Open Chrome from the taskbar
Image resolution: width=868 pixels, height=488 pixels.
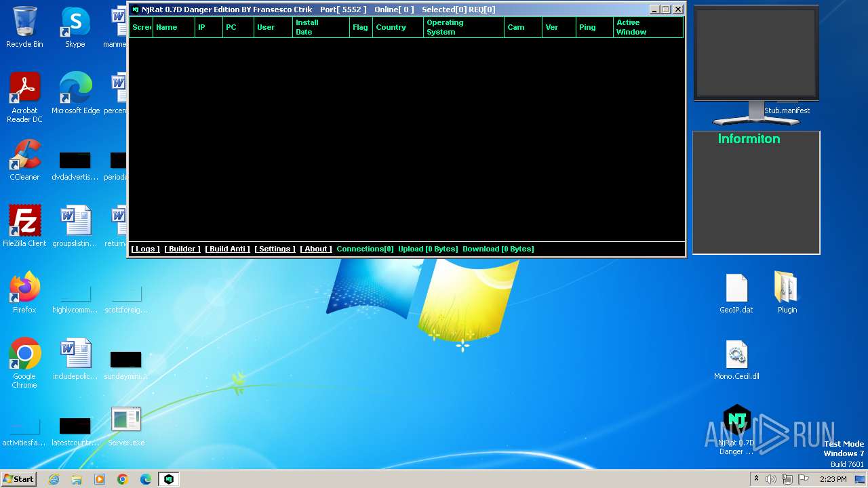123,479
